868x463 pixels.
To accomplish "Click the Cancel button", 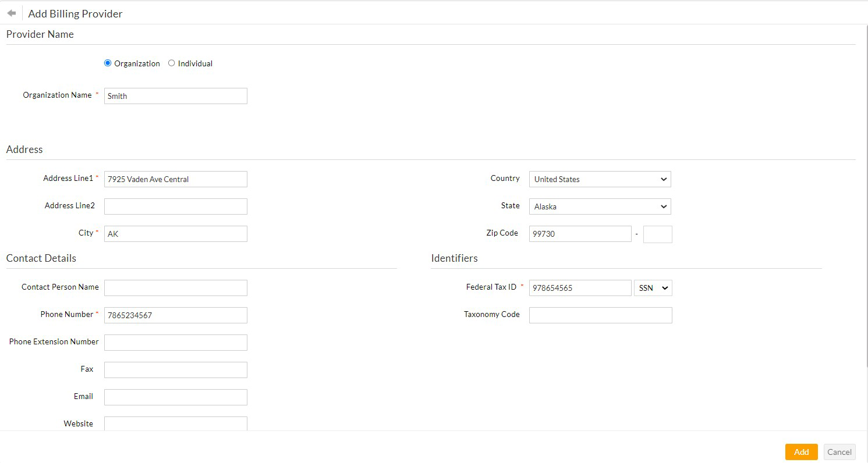I will [x=839, y=451].
